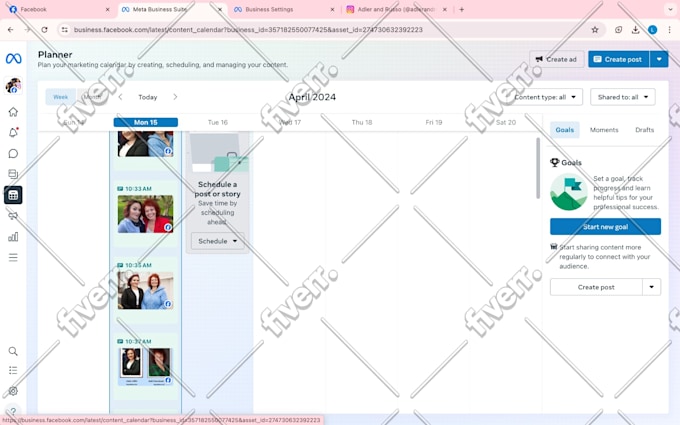Image resolution: width=680 pixels, height=425 pixels.
Task: Open Inbox chat bubble icon
Action: click(13, 154)
